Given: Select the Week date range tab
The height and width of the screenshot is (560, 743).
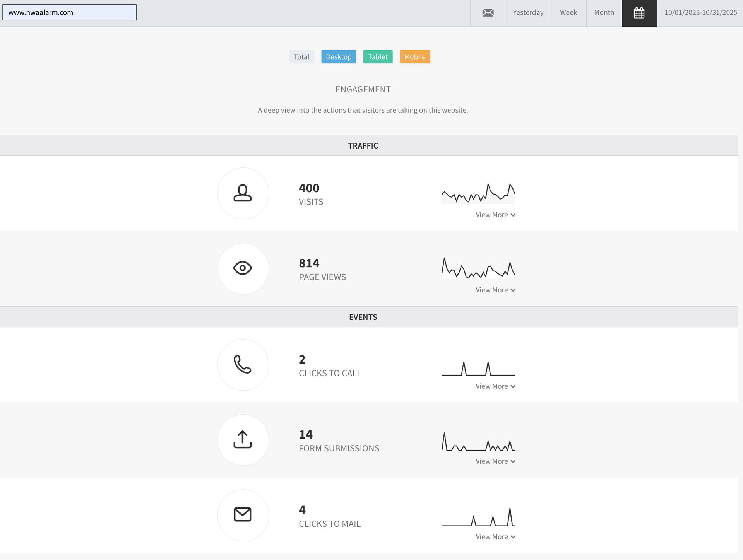Looking at the screenshot, I should tap(568, 13).
